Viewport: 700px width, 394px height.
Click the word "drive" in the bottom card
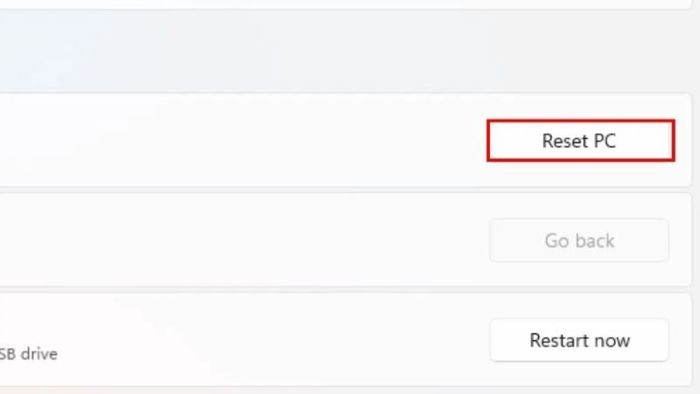tap(39, 354)
